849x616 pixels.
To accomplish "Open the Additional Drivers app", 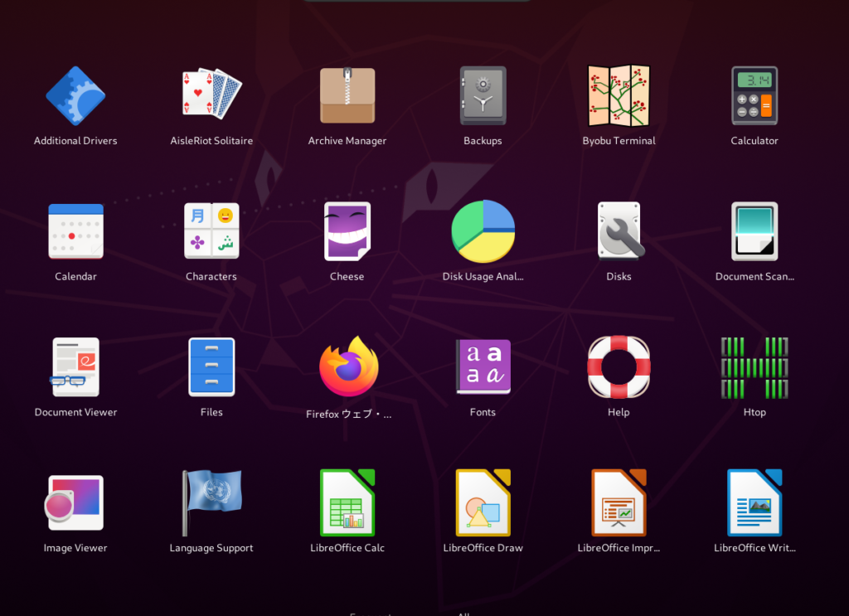I will pos(75,96).
